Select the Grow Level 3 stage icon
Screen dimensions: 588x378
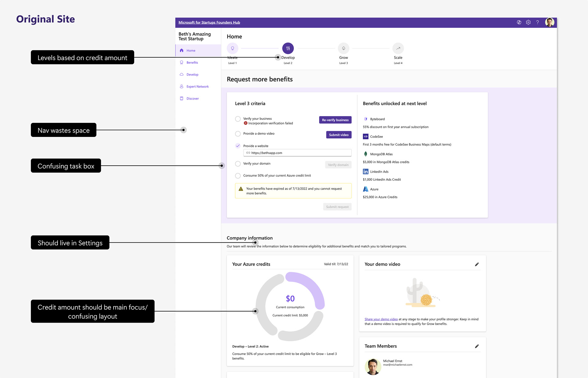[344, 48]
